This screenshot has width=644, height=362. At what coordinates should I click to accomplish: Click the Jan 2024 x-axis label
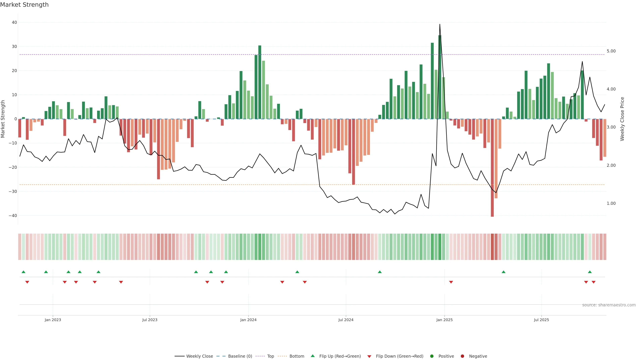click(x=248, y=320)
